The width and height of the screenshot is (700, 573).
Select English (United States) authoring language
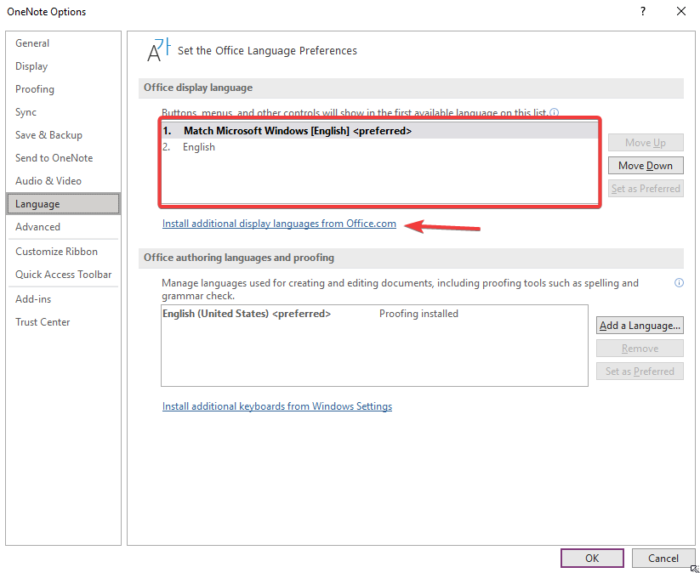(x=246, y=314)
